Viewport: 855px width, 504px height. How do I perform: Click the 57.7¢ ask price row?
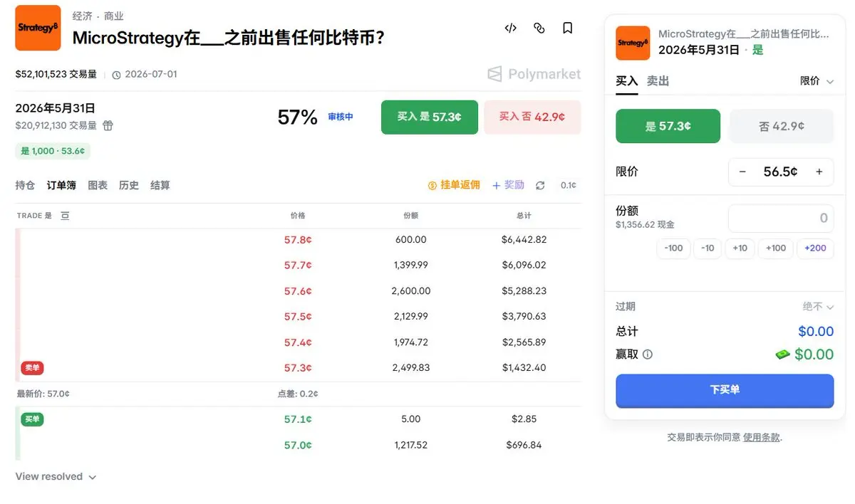[298, 266]
